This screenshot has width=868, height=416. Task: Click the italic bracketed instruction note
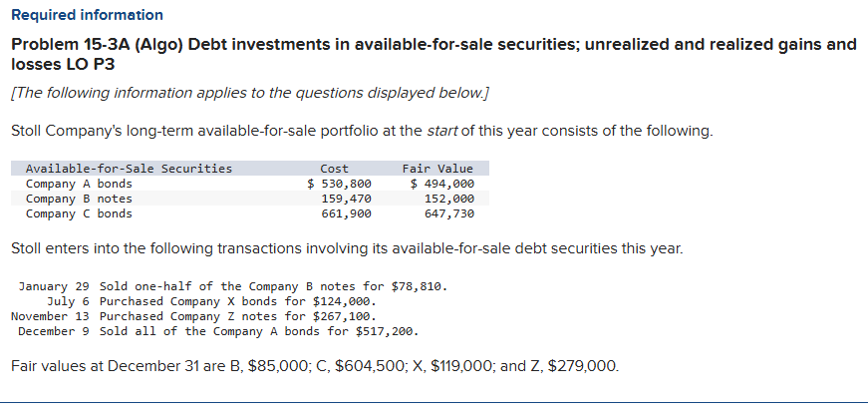tap(249, 94)
